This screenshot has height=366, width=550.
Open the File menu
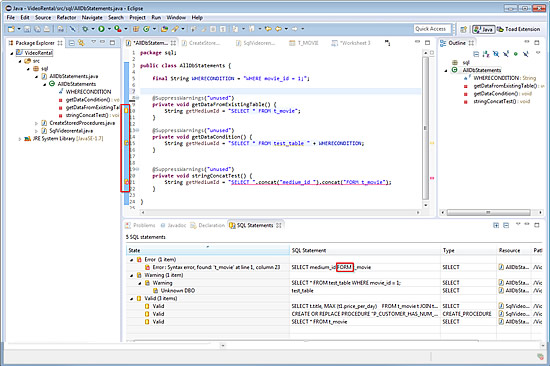pyautogui.click(x=11, y=18)
